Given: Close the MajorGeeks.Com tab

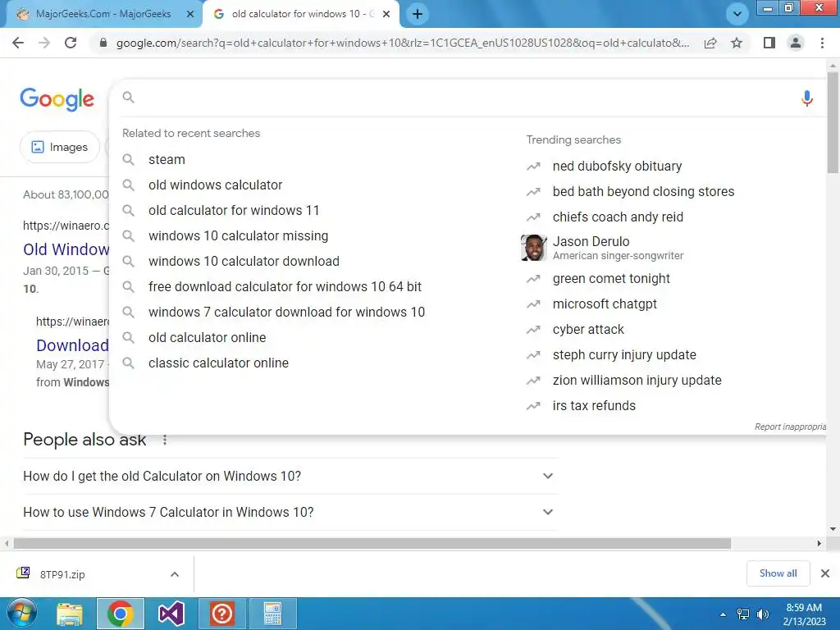Looking at the screenshot, I should point(190,15).
